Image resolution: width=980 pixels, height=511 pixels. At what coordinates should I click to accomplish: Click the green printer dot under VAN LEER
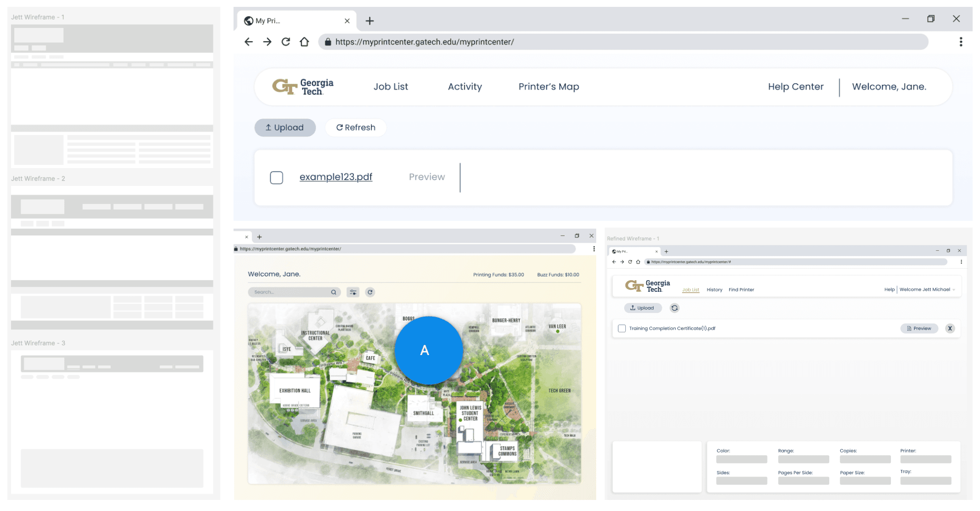558,331
